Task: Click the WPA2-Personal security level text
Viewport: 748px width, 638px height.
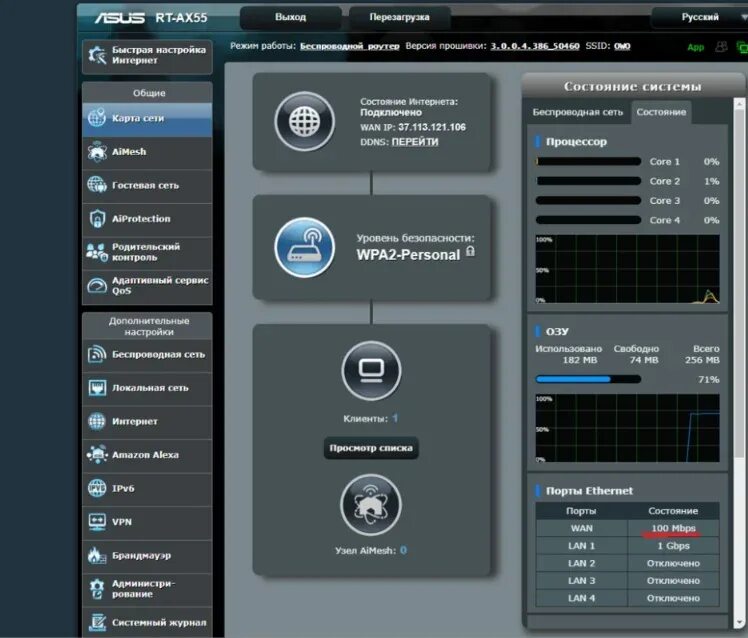Action: (x=408, y=255)
